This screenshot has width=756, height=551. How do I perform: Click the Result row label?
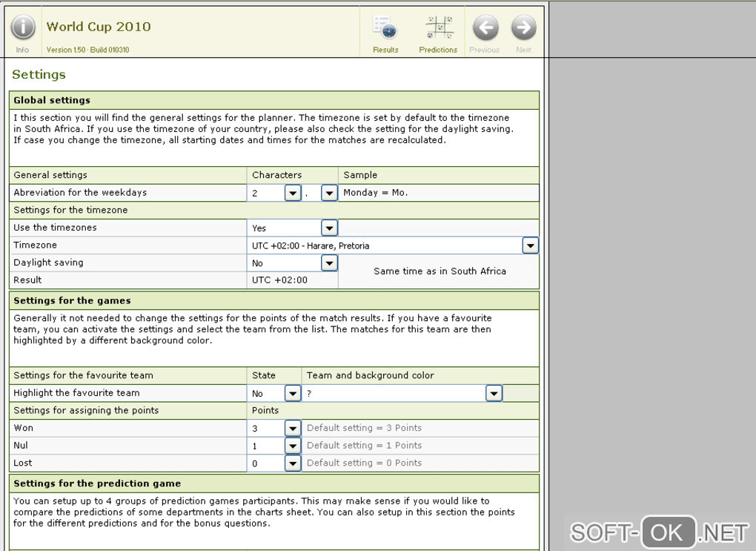pyautogui.click(x=27, y=280)
